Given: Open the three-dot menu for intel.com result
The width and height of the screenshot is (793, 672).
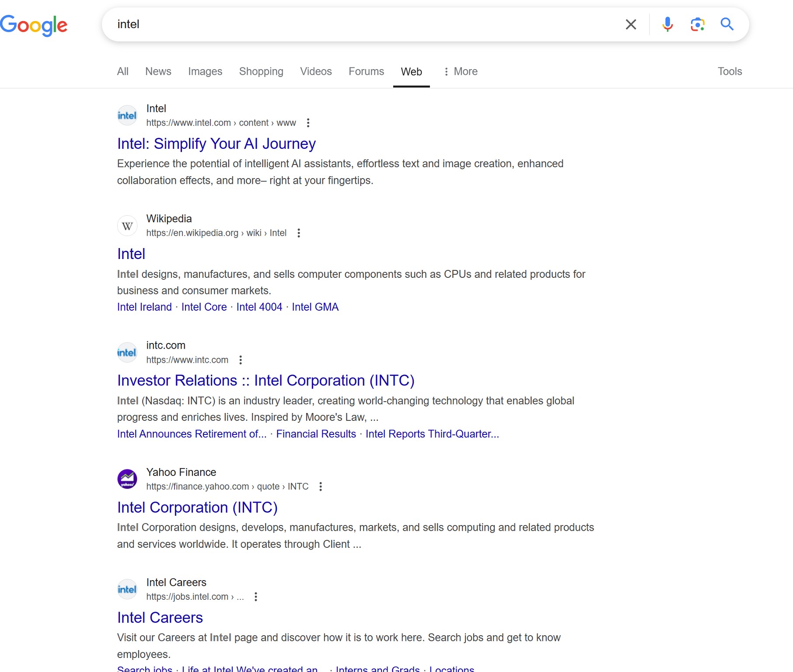Looking at the screenshot, I should 308,123.
